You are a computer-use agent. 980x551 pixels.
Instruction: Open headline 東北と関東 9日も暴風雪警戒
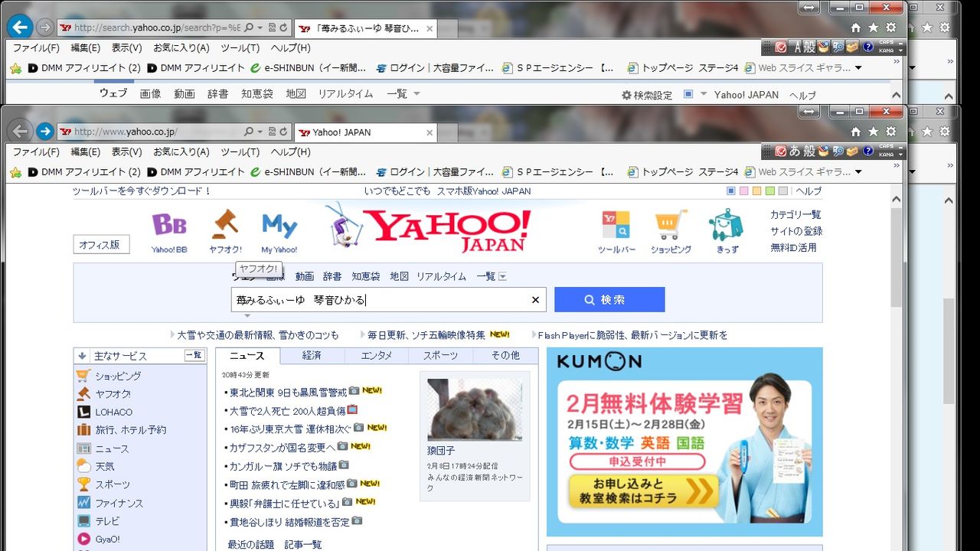(289, 392)
